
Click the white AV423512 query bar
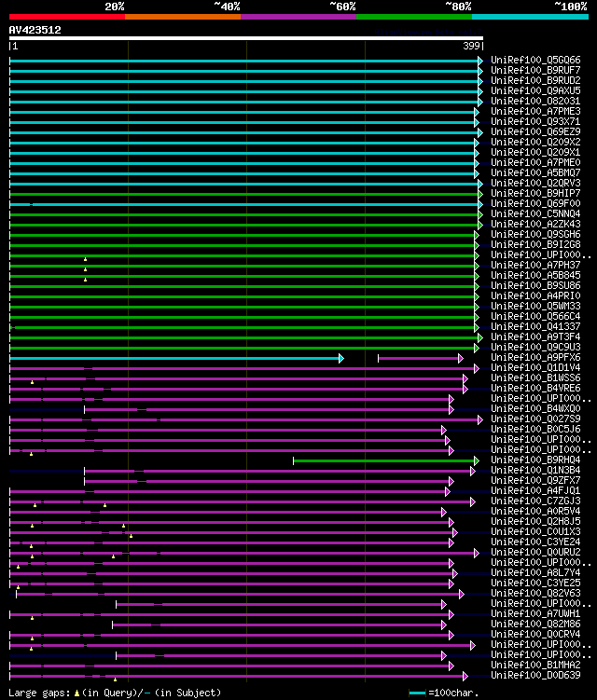pos(245,38)
